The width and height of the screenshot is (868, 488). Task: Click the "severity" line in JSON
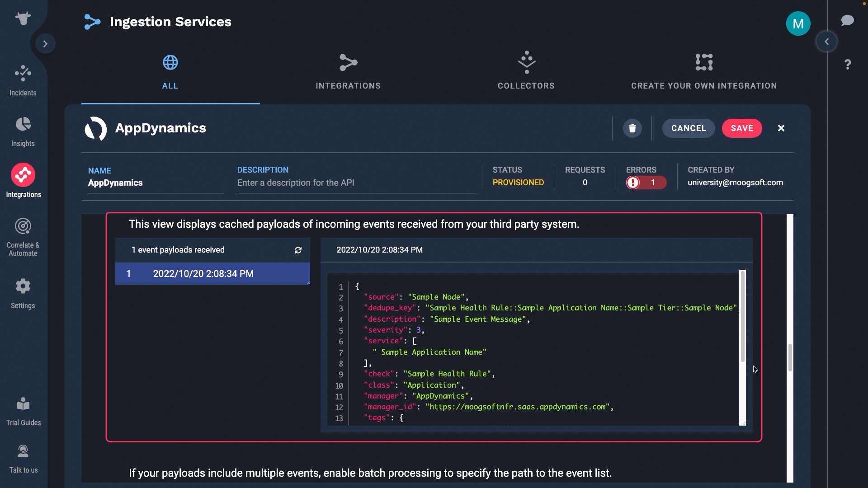394,330
